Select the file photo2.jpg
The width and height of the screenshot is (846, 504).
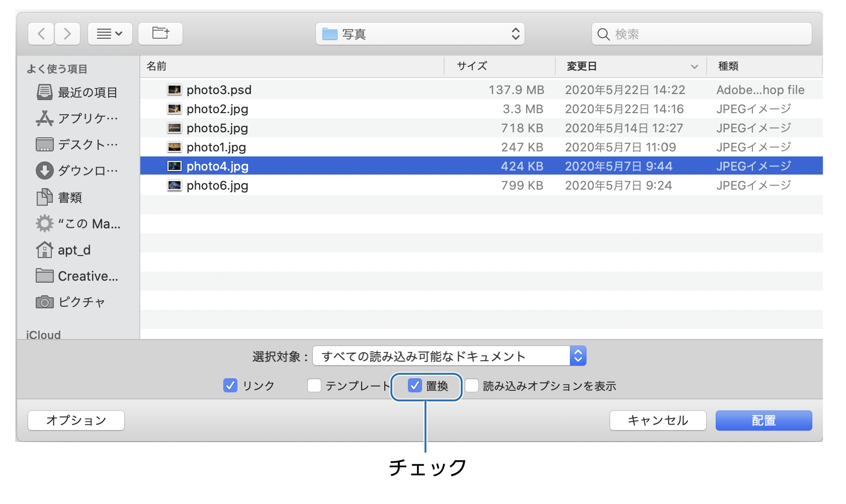(x=481, y=109)
